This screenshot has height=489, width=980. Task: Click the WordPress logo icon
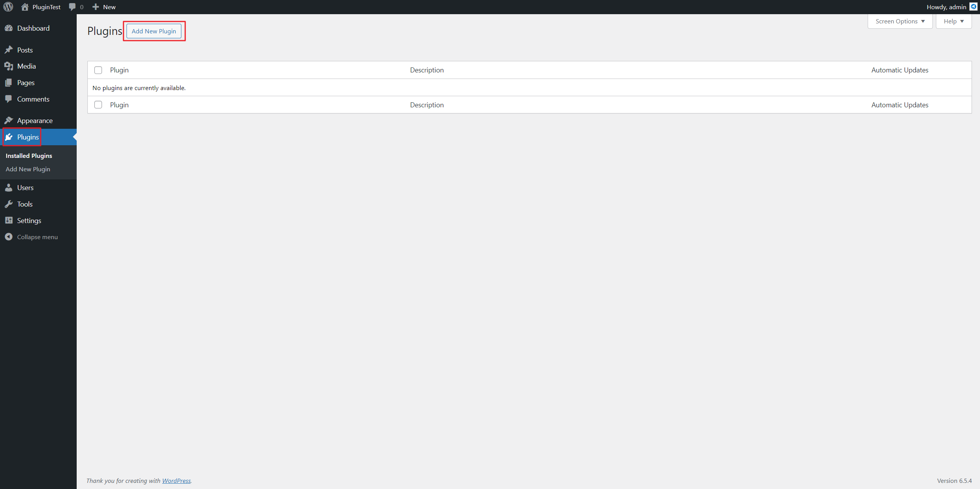[8, 7]
